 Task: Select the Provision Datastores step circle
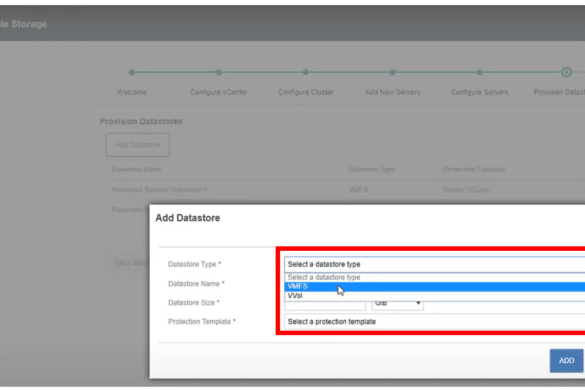coord(566,72)
